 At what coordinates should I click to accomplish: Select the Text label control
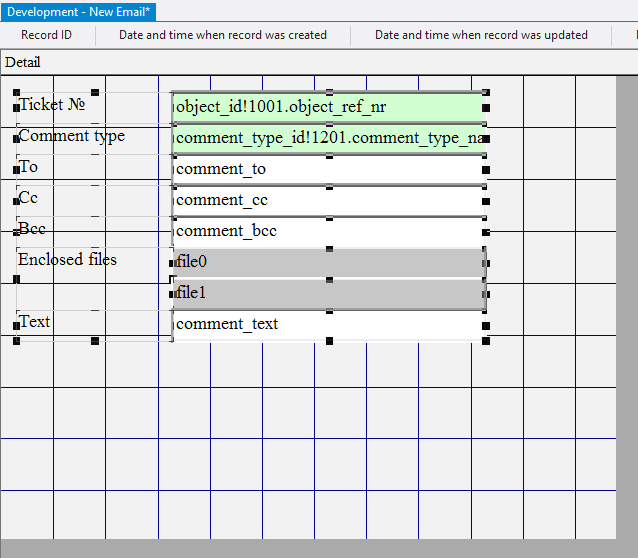point(34,322)
